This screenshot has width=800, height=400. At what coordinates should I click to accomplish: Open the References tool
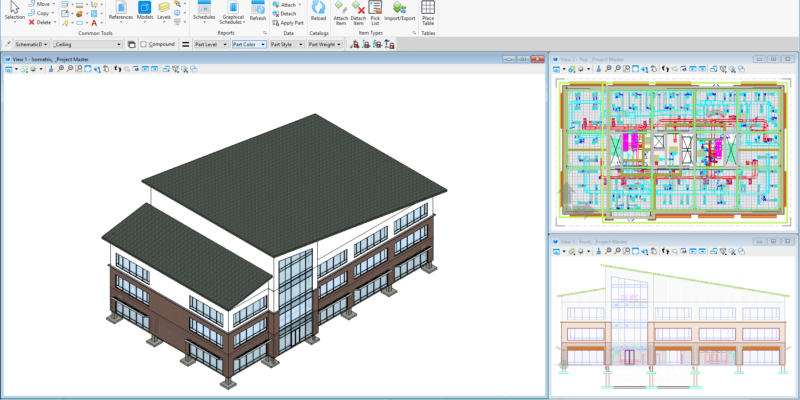coord(121,11)
